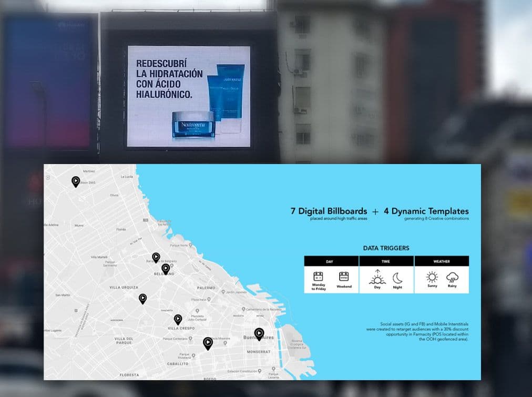This screenshot has height=397, width=532.
Task: Click the Parque Rivadavia location marker
Action: click(x=193, y=355)
